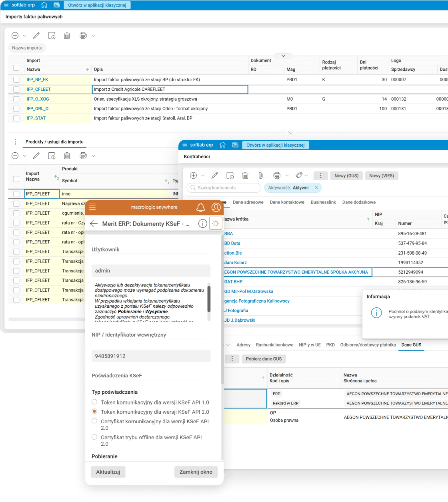This screenshot has height=502, width=448.
Task: Check the checkbox for the IFP_BP_FK row
Action: tap(16, 80)
